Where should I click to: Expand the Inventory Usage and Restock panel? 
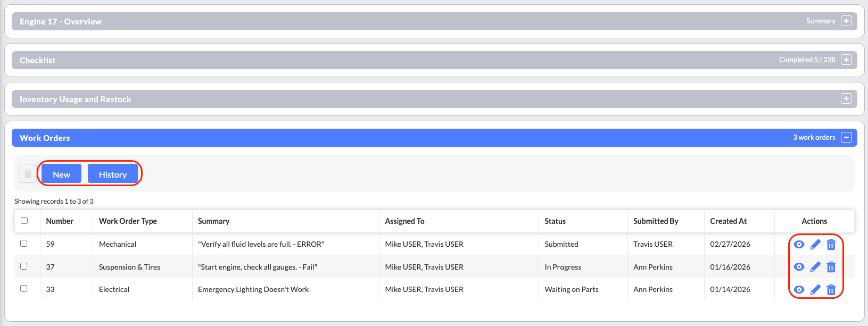click(x=846, y=98)
